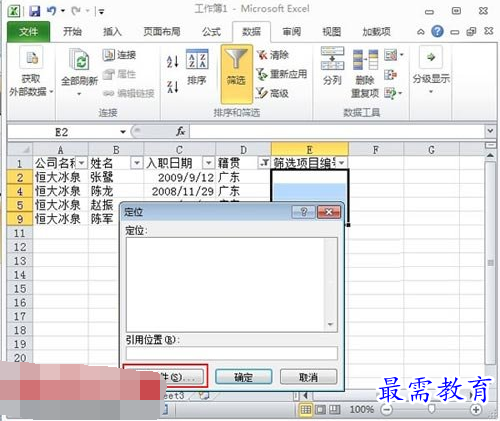500x421 pixels.
Task: Open the Outline group button
Action: 431,71
